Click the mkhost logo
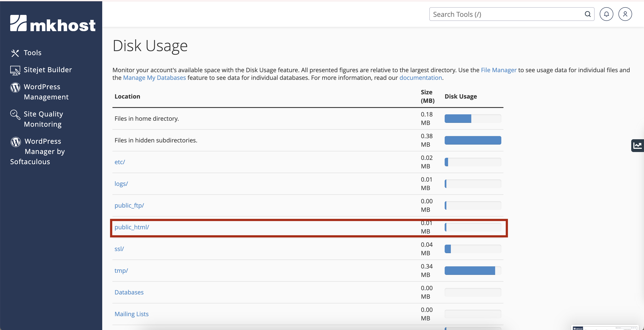Image resolution: width=644 pixels, height=330 pixels. pos(53,23)
